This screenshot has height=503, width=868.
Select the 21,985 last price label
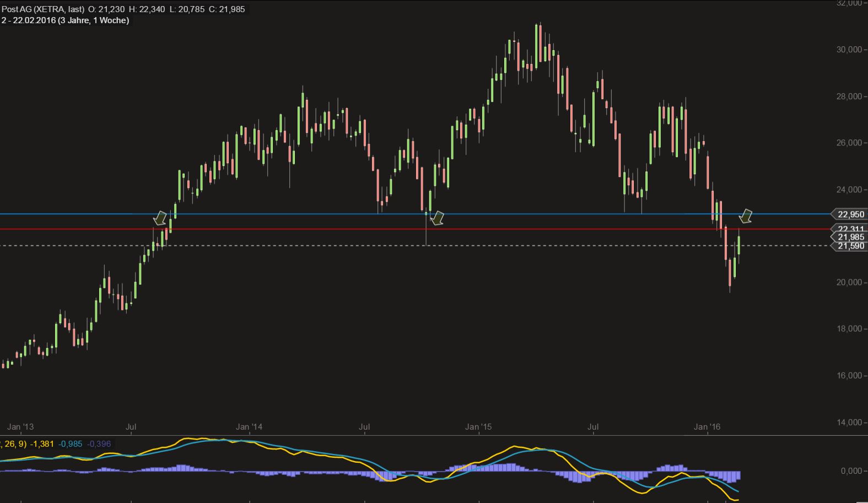[x=850, y=237]
